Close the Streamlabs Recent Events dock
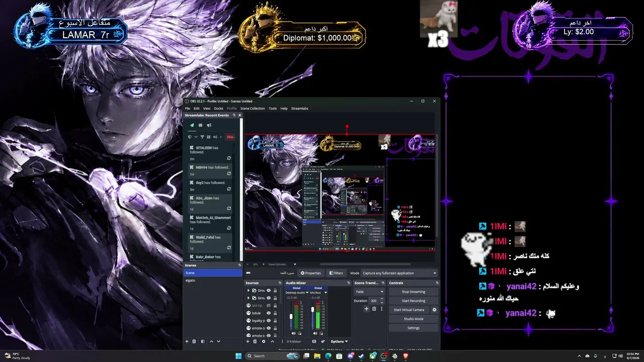This screenshot has height=362, width=644. tap(239, 115)
